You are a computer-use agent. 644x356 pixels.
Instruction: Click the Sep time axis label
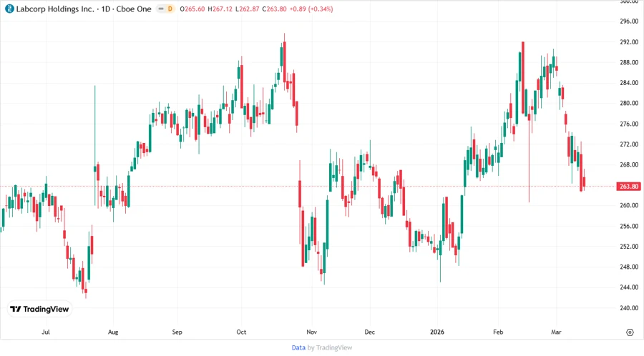coord(177,332)
